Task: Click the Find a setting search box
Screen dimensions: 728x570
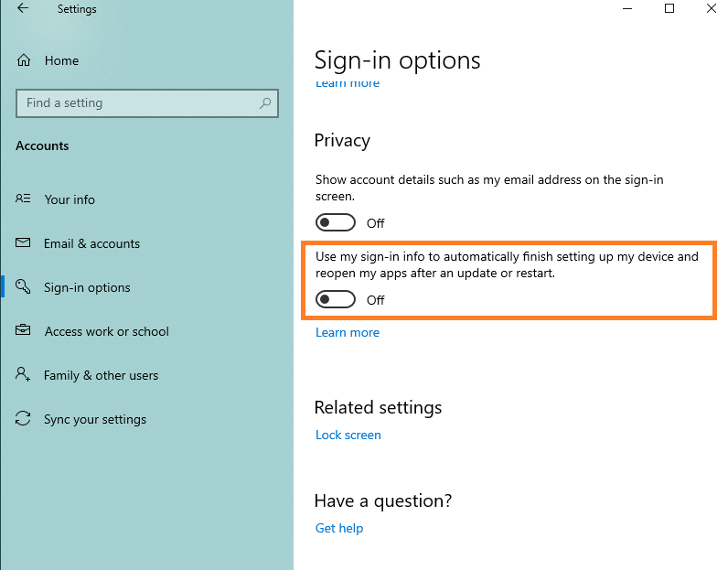Action: pyautogui.click(x=137, y=103)
